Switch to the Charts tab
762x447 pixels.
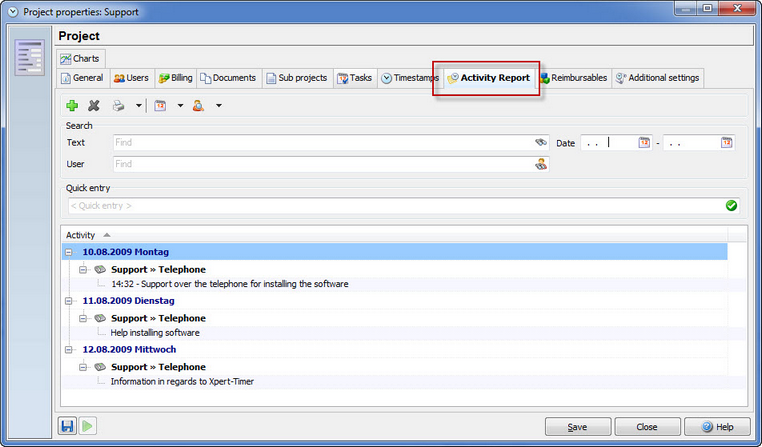coord(80,59)
